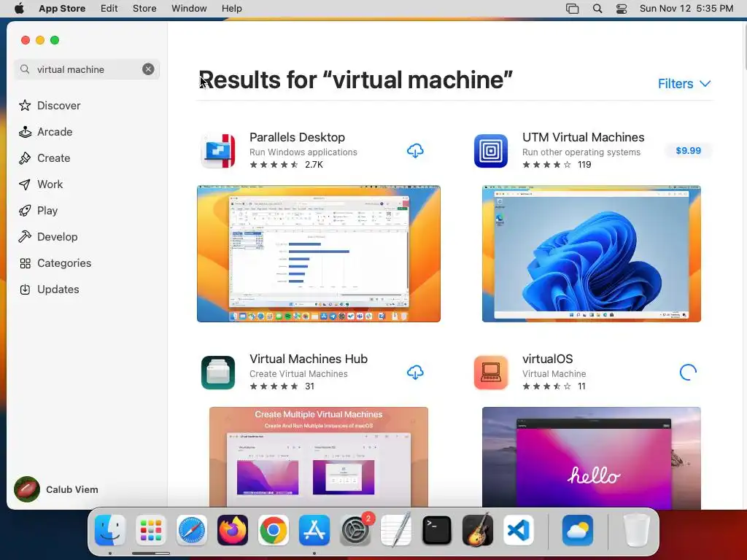Launch Visual Studio Code from the Dock
This screenshot has height=560, width=747.
click(x=519, y=530)
